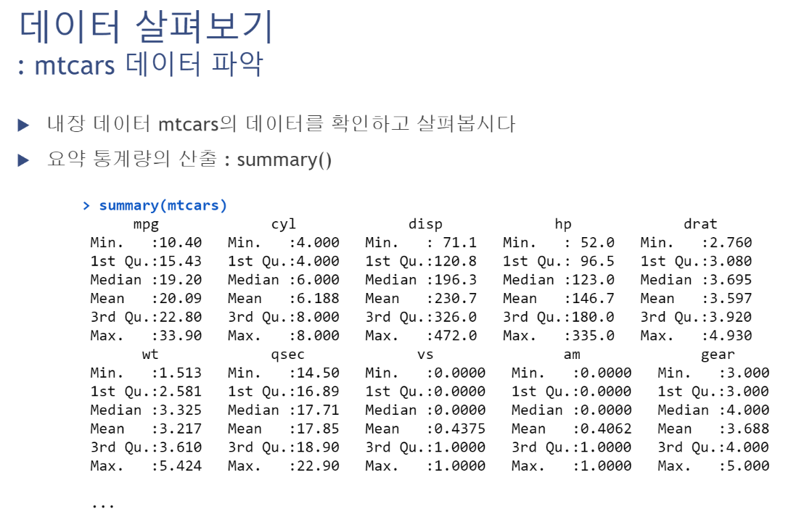This screenshot has height=525, width=812.
Task: Click the 'vs' column header
Action: point(425,355)
